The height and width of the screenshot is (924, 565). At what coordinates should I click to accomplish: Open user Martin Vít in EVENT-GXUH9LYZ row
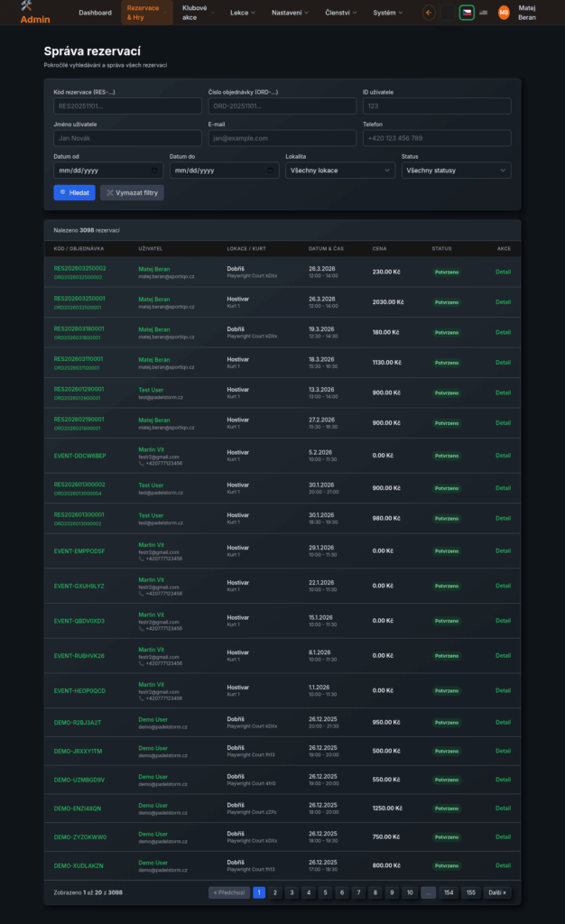(x=152, y=580)
